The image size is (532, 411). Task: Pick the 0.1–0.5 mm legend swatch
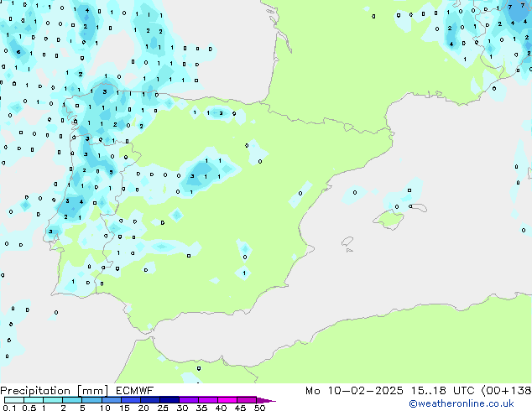[x=14, y=400]
